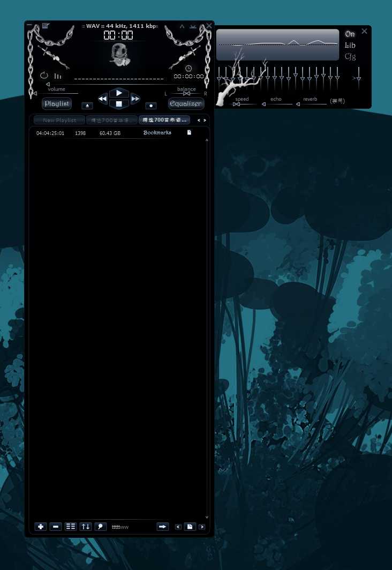Close the equalizer window
This screenshot has height=570, width=392.
[x=364, y=31]
